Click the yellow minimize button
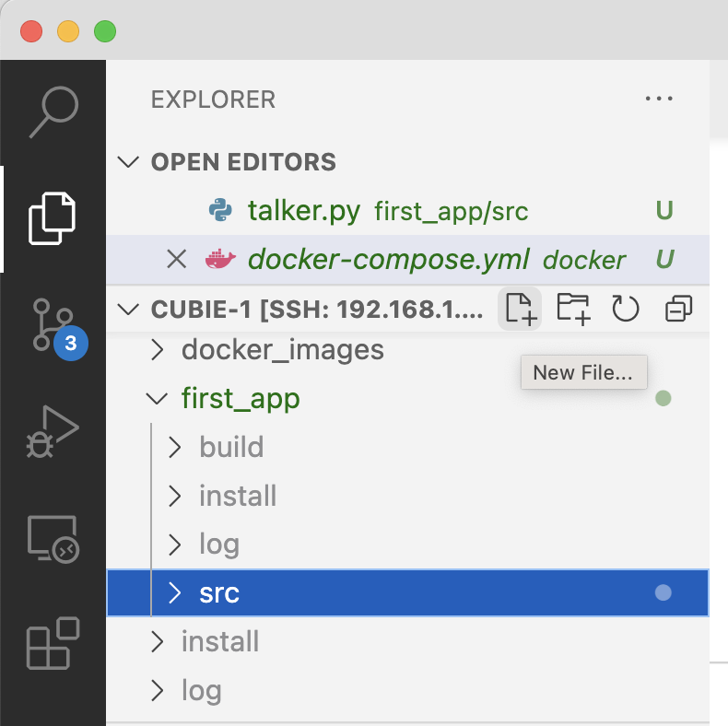This screenshot has width=728, height=726. coord(68,31)
